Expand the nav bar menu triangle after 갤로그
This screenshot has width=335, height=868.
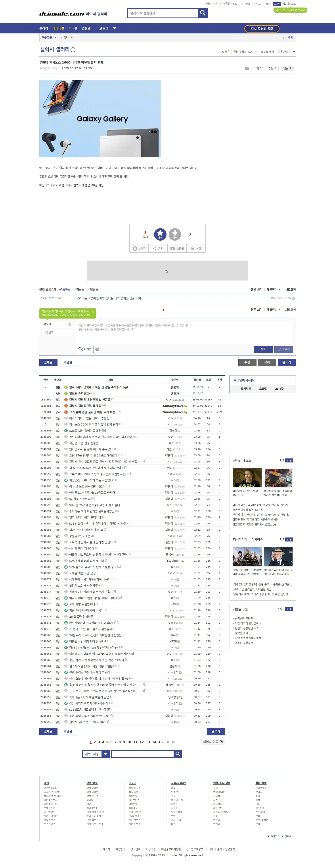coord(115,28)
